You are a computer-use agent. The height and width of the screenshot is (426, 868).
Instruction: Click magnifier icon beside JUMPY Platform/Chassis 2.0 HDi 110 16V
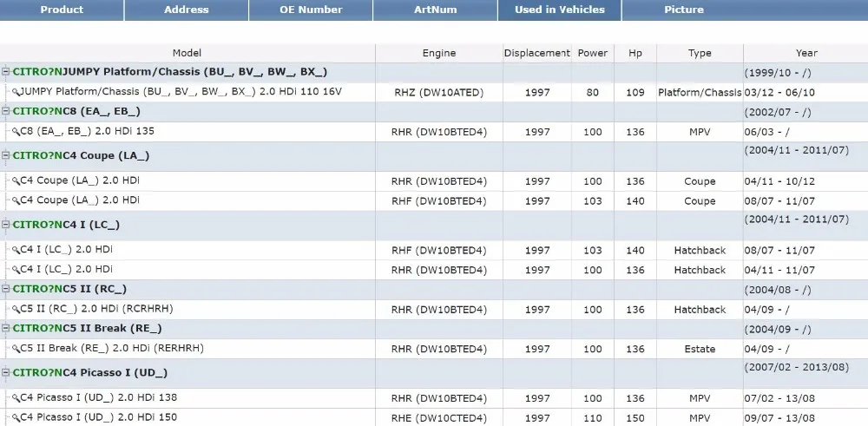[x=16, y=92]
